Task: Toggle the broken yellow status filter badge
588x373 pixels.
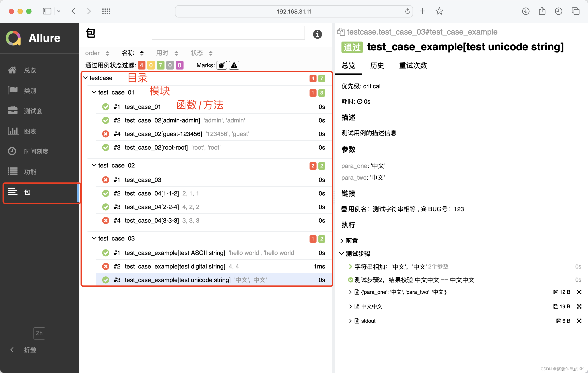Action: click(151, 65)
